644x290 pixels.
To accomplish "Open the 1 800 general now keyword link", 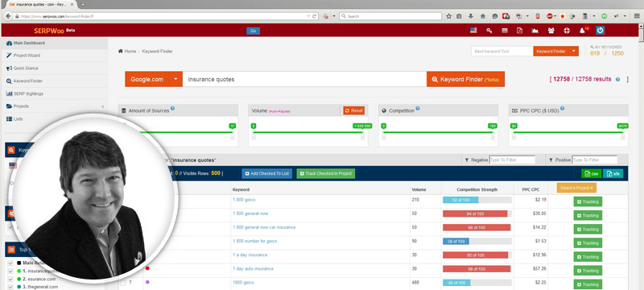I will (250, 213).
